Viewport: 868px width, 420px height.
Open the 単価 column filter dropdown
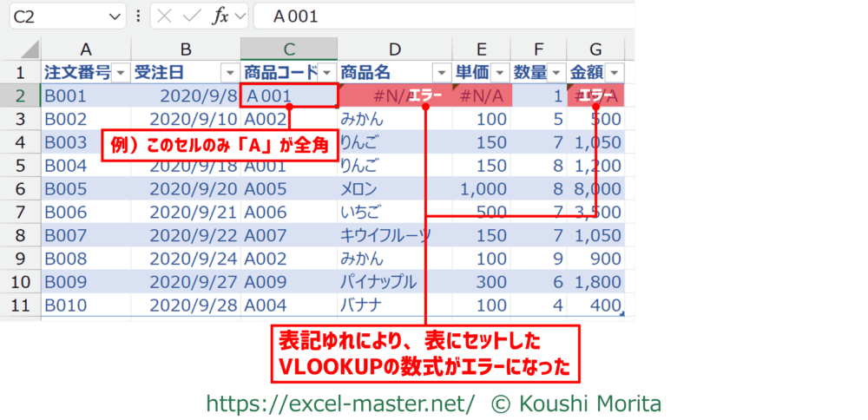(x=500, y=72)
